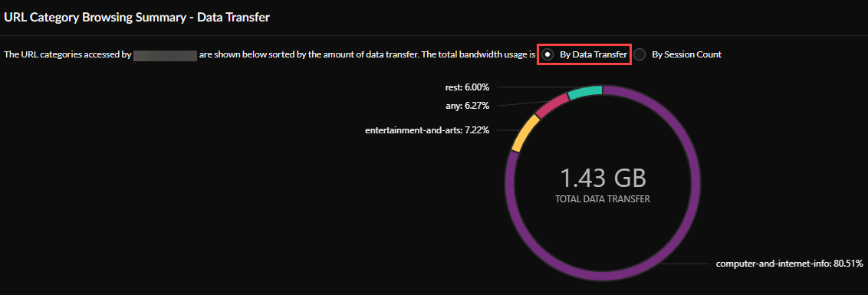
Task: Click the URL Category Browsing Summary heading
Action: click(x=136, y=17)
